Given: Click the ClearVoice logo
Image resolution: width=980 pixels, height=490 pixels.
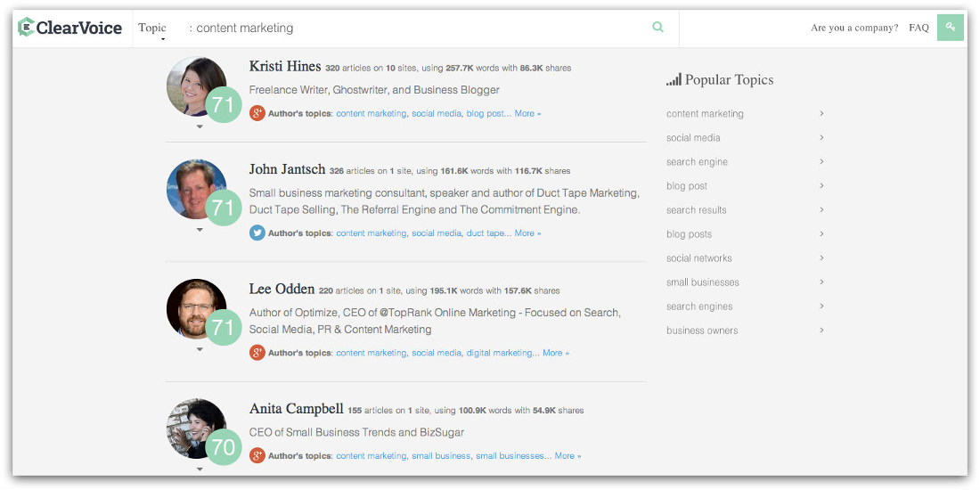Looking at the screenshot, I should point(70,27).
